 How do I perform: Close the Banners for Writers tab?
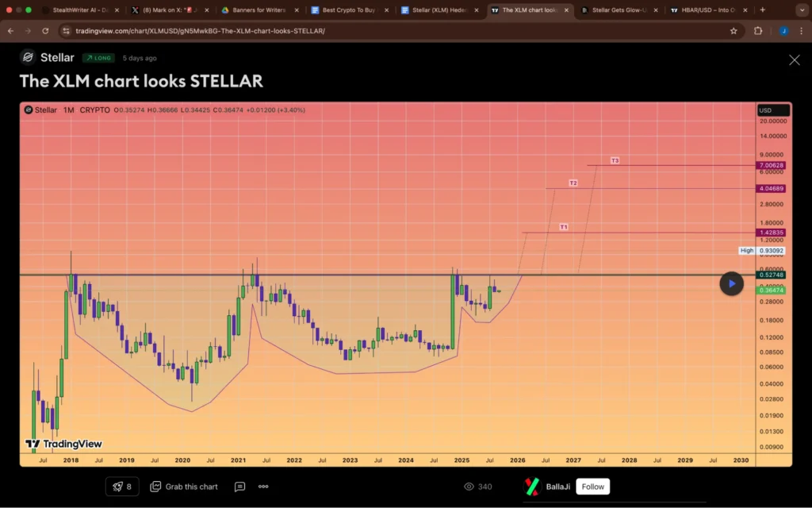click(297, 10)
